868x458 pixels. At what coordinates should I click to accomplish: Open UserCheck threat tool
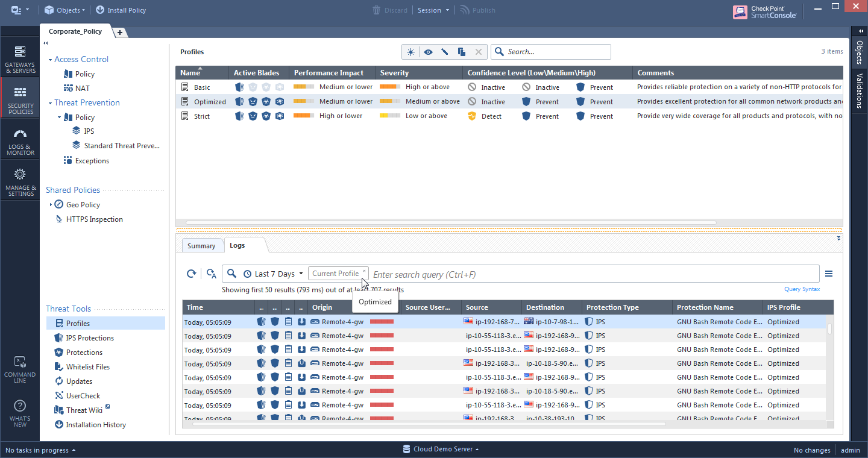83,396
